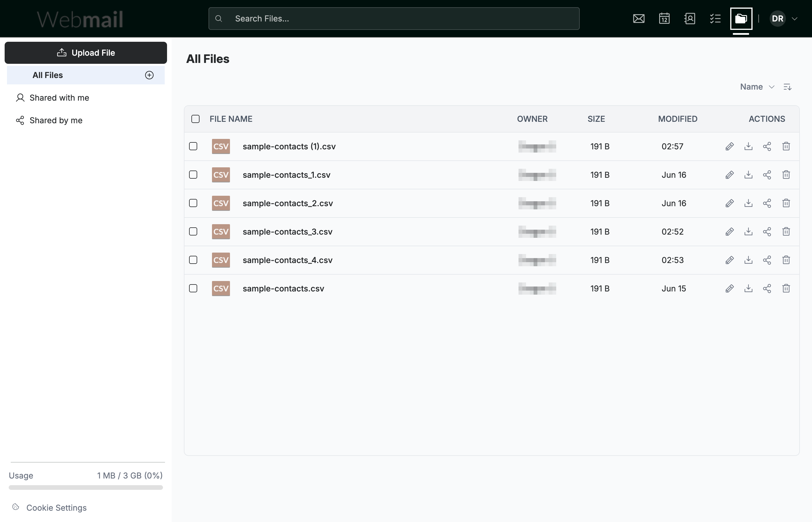The image size is (812, 522).
Task: Open the Files folder icon in top bar
Action: click(x=741, y=19)
